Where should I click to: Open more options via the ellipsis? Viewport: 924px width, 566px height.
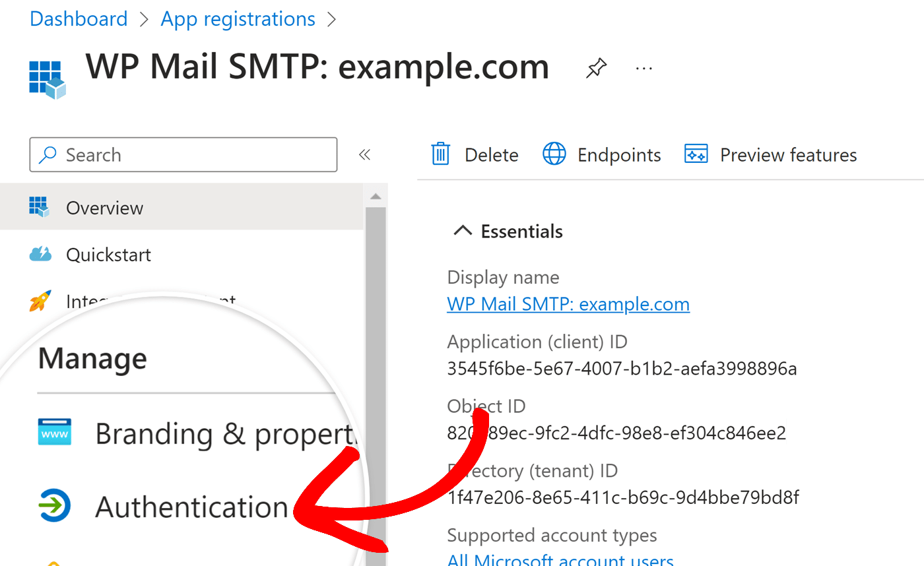click(x=643, y=68)
